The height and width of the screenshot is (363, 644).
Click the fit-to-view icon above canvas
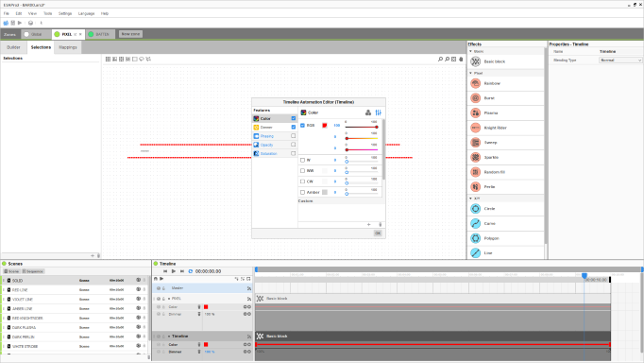[454, 60]
